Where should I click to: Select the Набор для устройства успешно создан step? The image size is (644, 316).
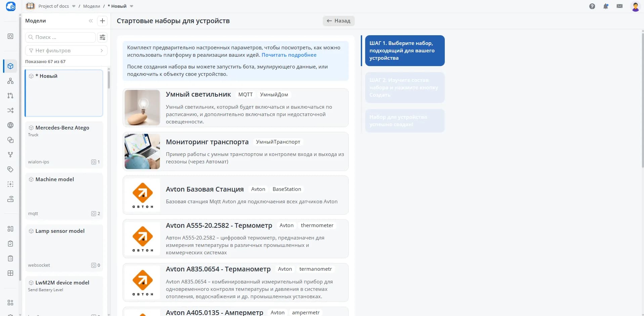pos(405,121)
